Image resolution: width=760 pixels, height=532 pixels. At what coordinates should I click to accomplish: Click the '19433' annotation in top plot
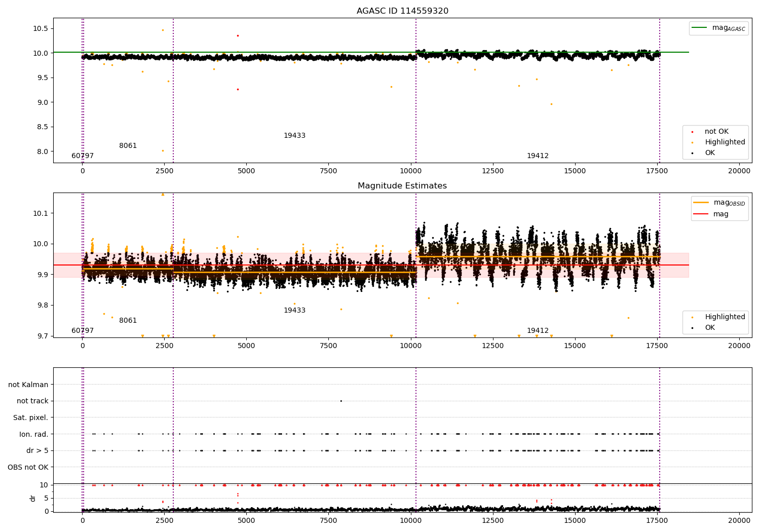pyautogui.click(x=294, y=136)
